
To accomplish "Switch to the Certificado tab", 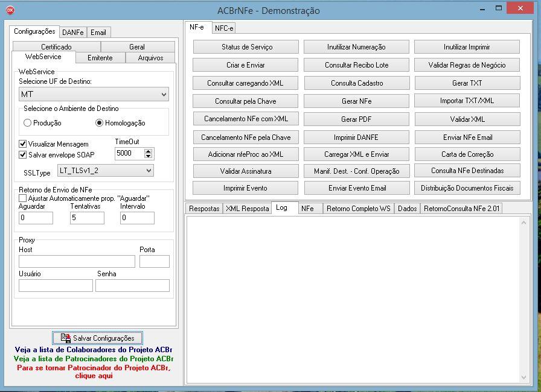I will [57, 46].
